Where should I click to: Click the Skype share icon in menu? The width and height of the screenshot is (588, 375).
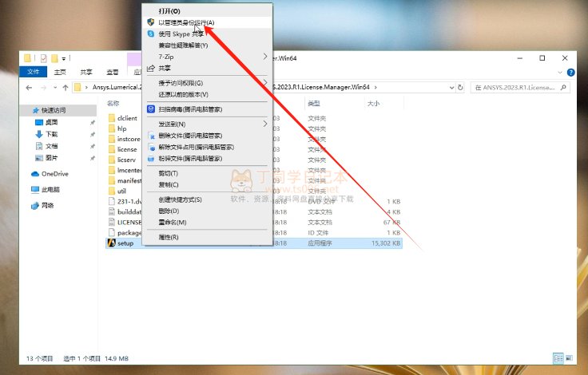[x=150, y=34]
